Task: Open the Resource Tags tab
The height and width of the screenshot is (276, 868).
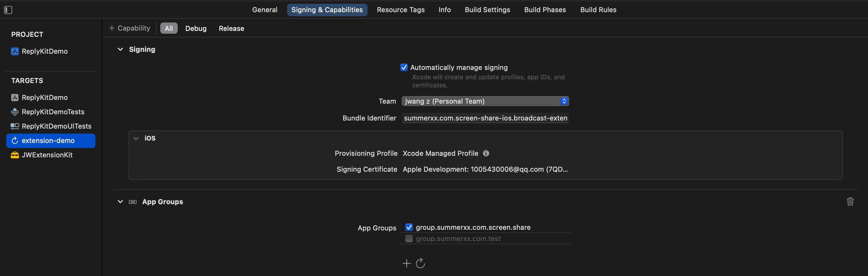Action: click(x=401, y=10)
